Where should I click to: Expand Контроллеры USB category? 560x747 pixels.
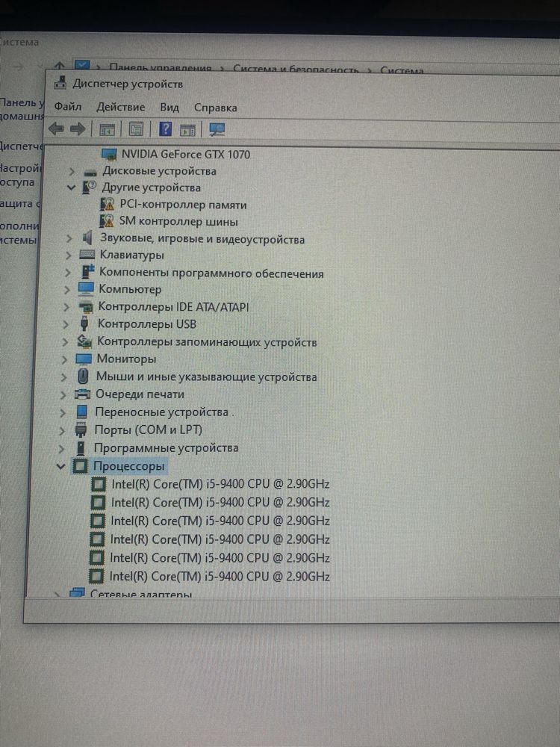(66, 324)
